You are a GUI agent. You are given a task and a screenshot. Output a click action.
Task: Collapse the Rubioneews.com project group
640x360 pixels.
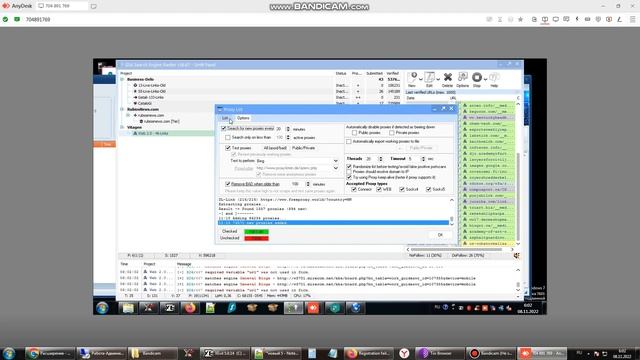(122, 109)
